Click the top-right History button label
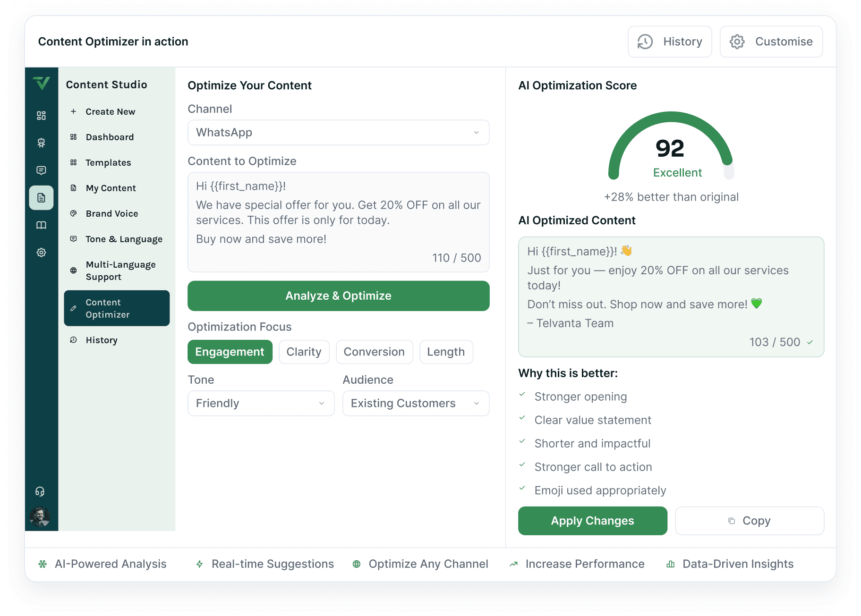This screenshot has height=616, width=861. pyautogui.click(x=682, y=42)
